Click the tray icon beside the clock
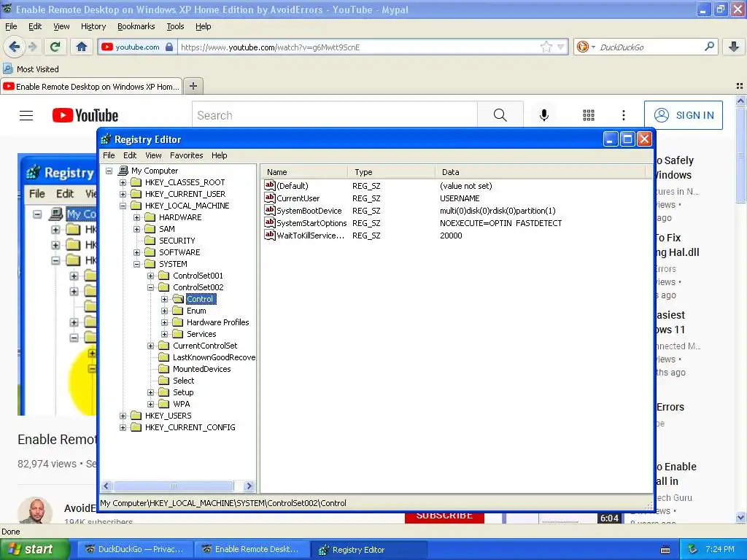Image resolution: width=747 pixels, height=560 pixels. tap(693, 549)
